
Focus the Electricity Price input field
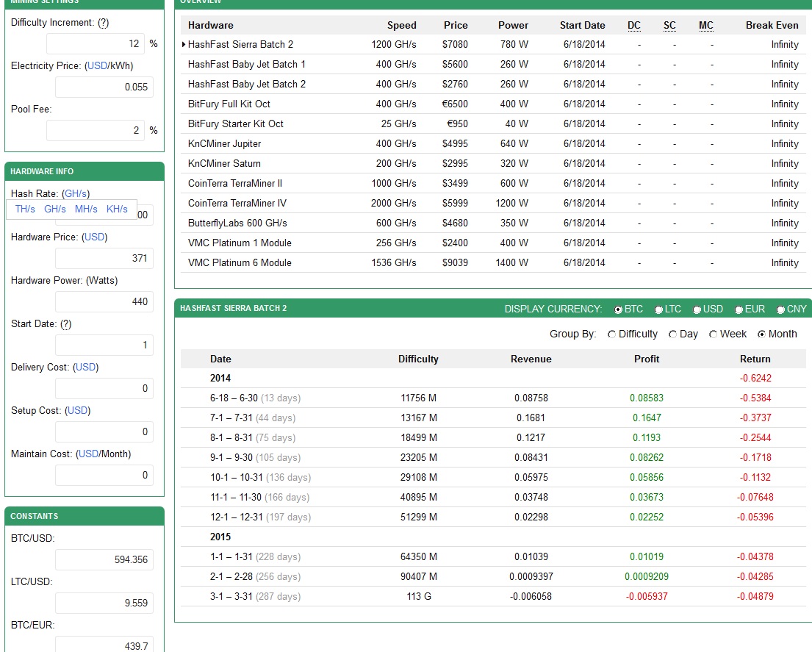point(104,87)
